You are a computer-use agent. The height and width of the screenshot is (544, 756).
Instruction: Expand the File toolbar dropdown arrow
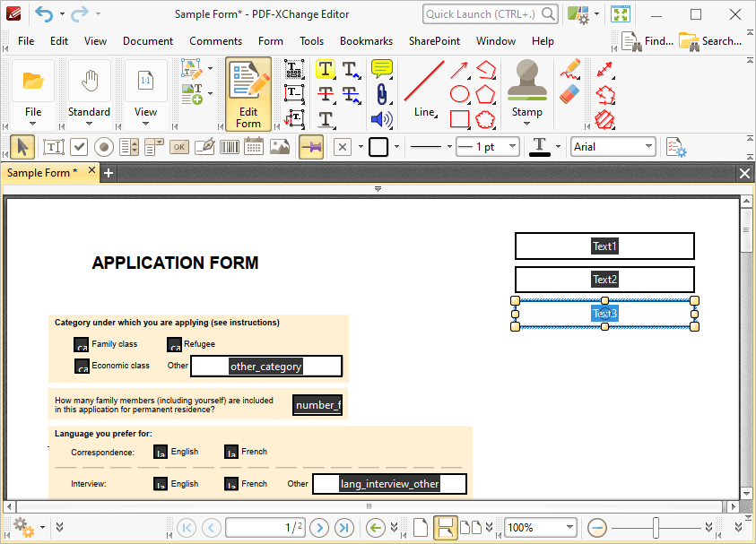tap(33, 124)
